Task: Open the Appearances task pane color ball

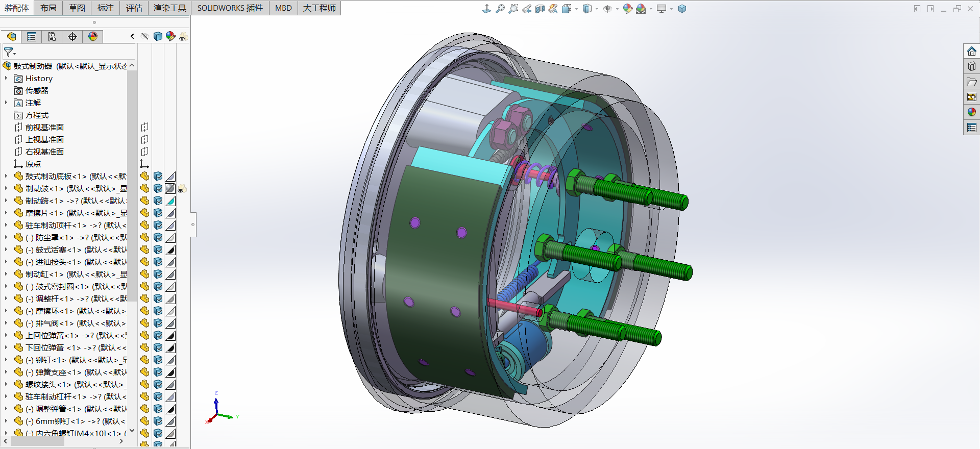Action: (972, 112)
